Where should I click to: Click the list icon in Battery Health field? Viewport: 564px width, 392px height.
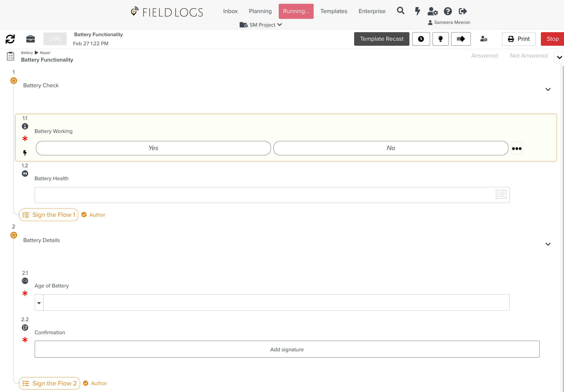(501, 194)
